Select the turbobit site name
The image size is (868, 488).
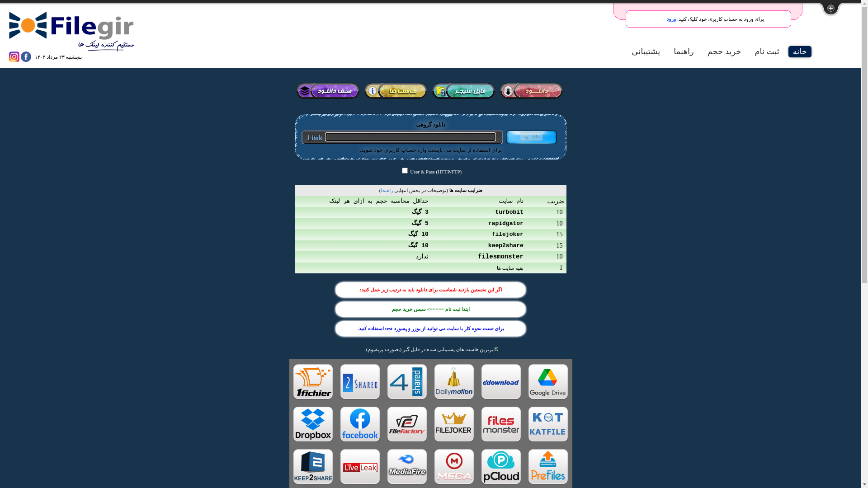[x=509, y=212]
